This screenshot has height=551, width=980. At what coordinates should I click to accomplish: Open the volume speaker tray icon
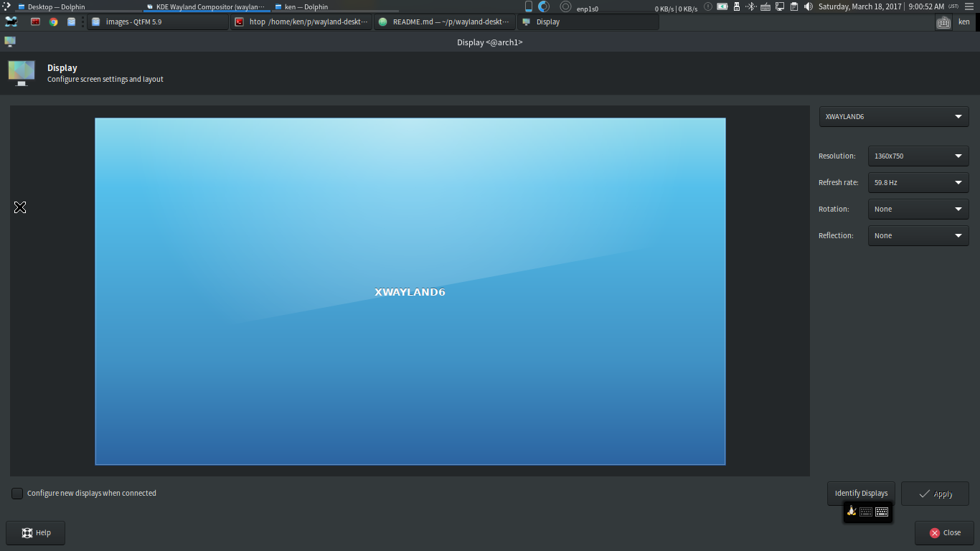tap(809, 6)
